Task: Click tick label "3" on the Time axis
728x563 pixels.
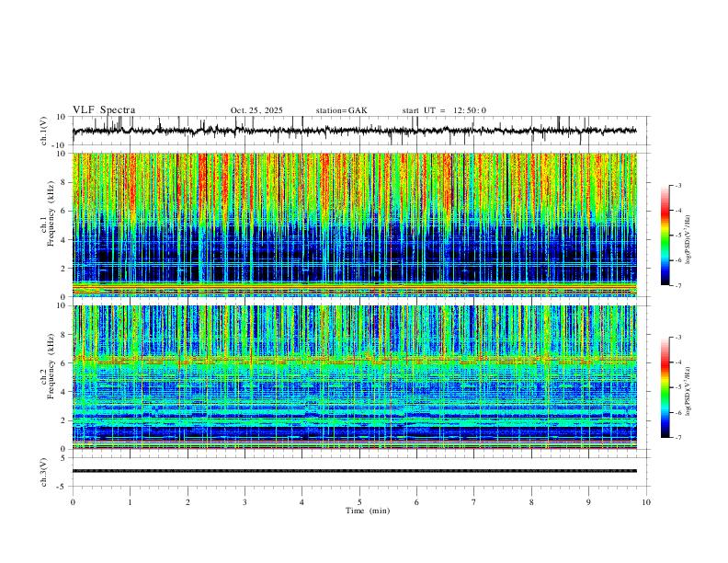Action: click(245, 502)
